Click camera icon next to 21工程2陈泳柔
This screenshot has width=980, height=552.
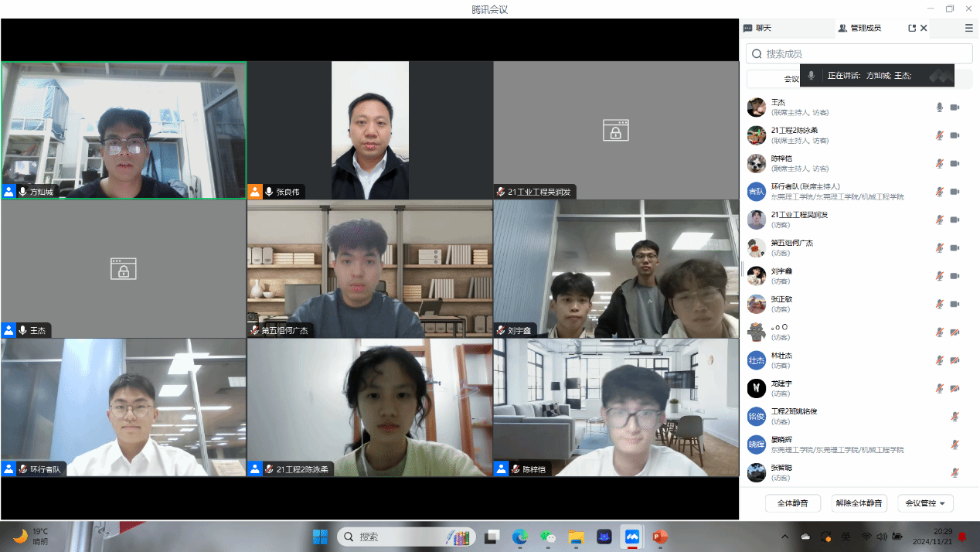[954, 135]
